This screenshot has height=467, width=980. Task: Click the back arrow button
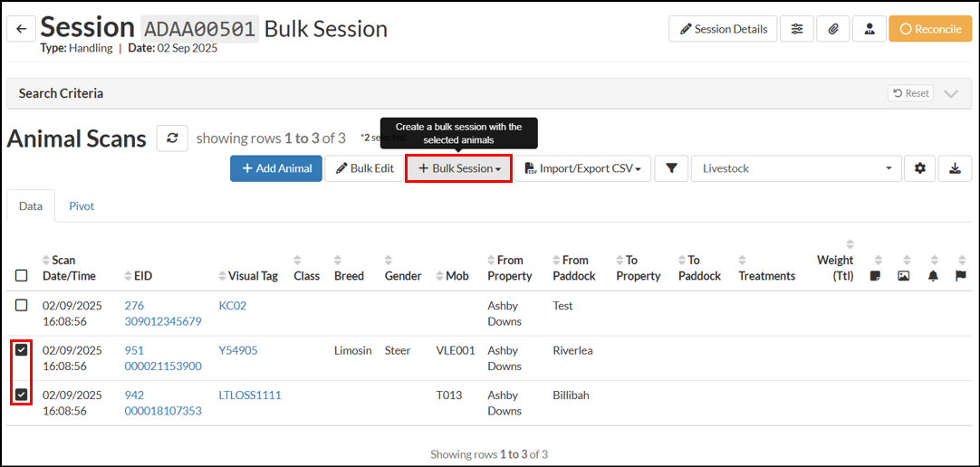[x=21, y=29]
